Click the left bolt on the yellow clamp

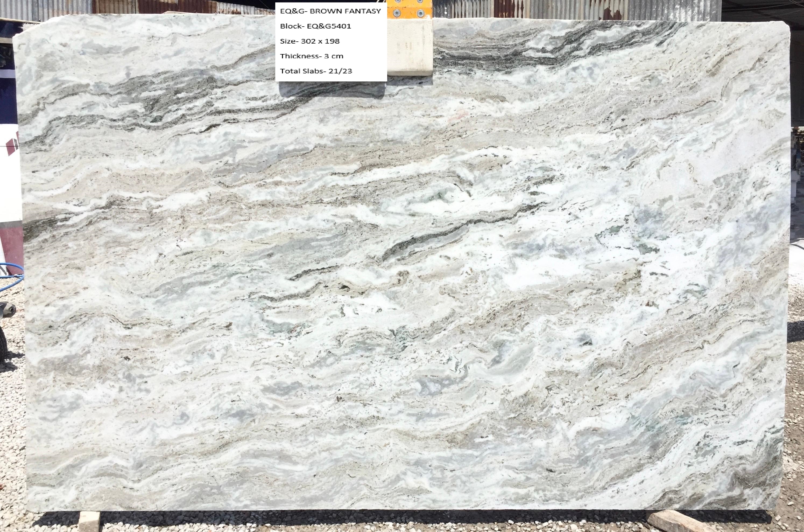(396, 13)
